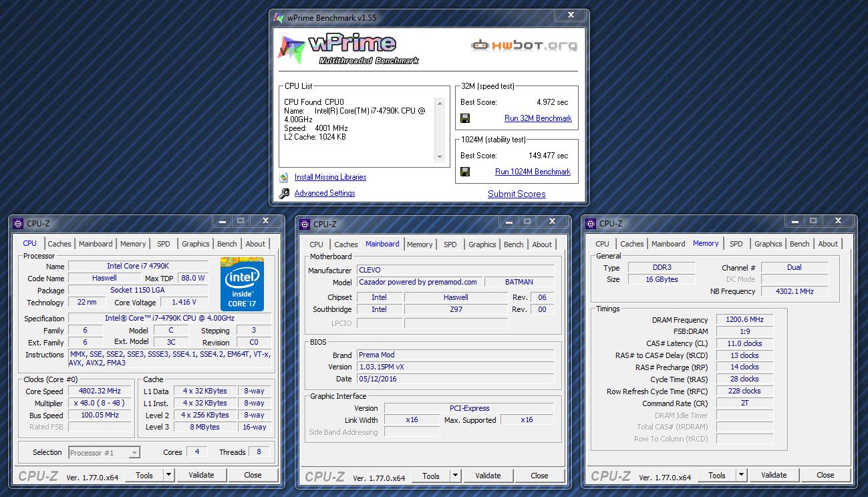Click Tools button in left CPU-Z window
The image size is (868, 497).
tap(144, 475)
